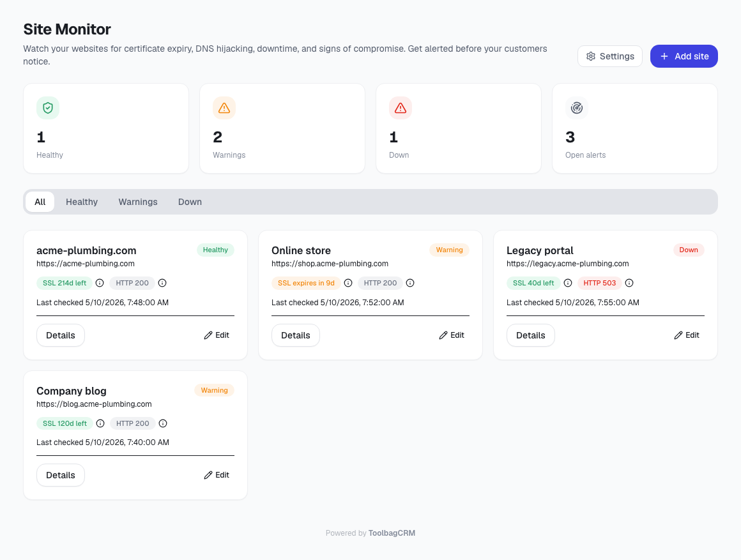Screen dimensions: 741x560
Task: Click the ToolbagCRM footer link
Action: click(x=392, y=533)
